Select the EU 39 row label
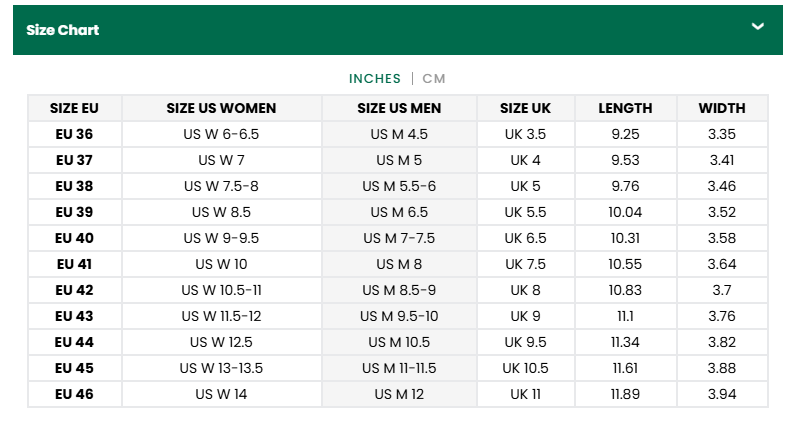788x435 pixels. (75, 212)
